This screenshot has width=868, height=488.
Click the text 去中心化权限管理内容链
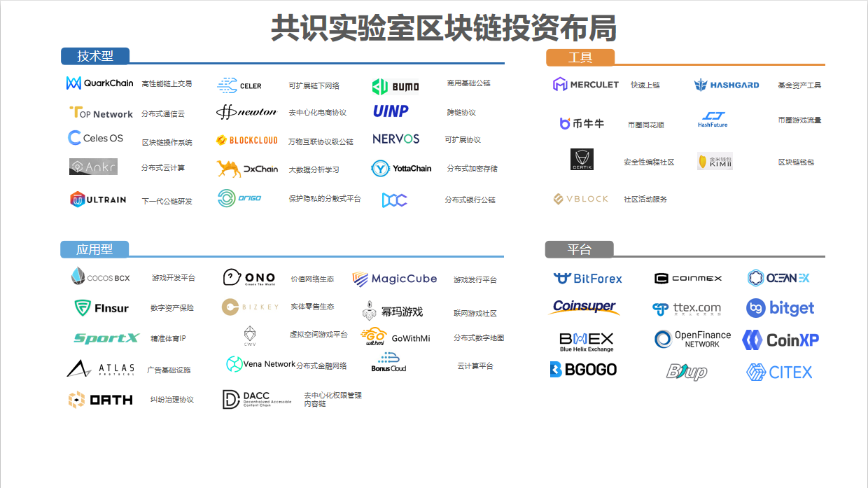[333, 400]
